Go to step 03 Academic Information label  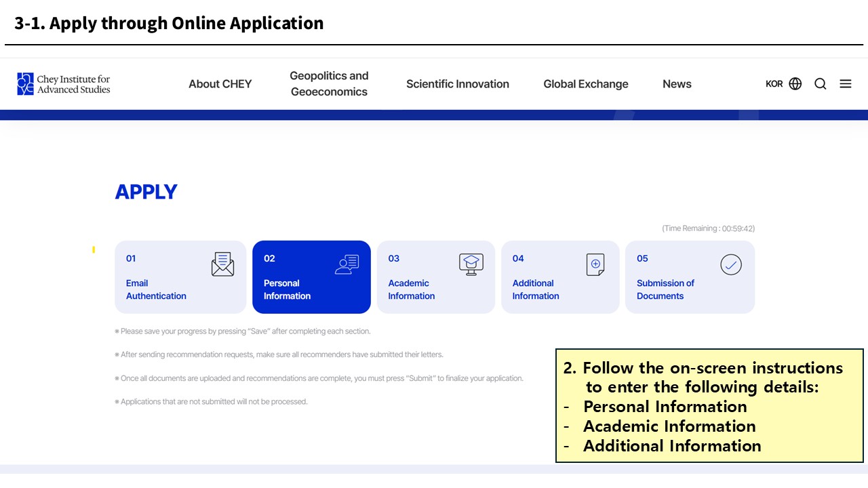point(412,289)
